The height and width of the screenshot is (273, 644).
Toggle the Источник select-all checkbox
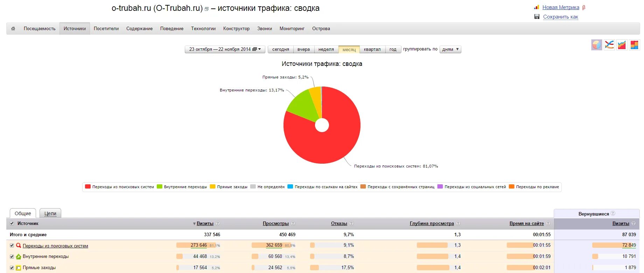point(12,223)
